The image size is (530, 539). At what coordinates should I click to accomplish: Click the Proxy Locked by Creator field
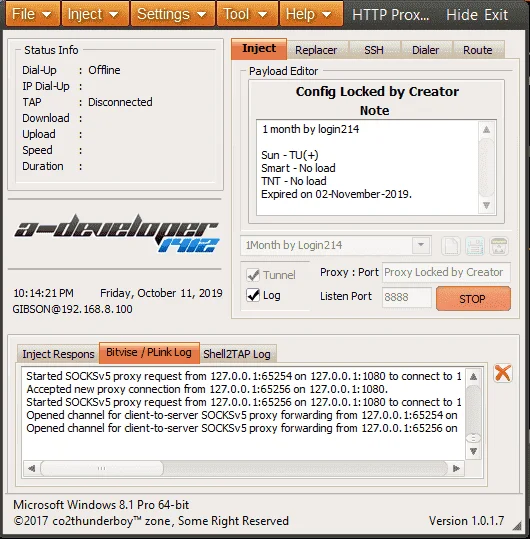tap(446, 272)
